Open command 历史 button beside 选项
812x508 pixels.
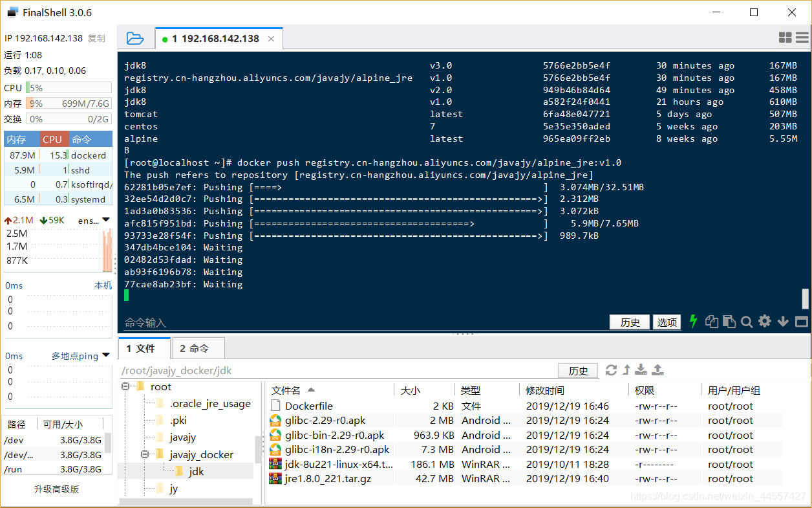tap(630, 322)
